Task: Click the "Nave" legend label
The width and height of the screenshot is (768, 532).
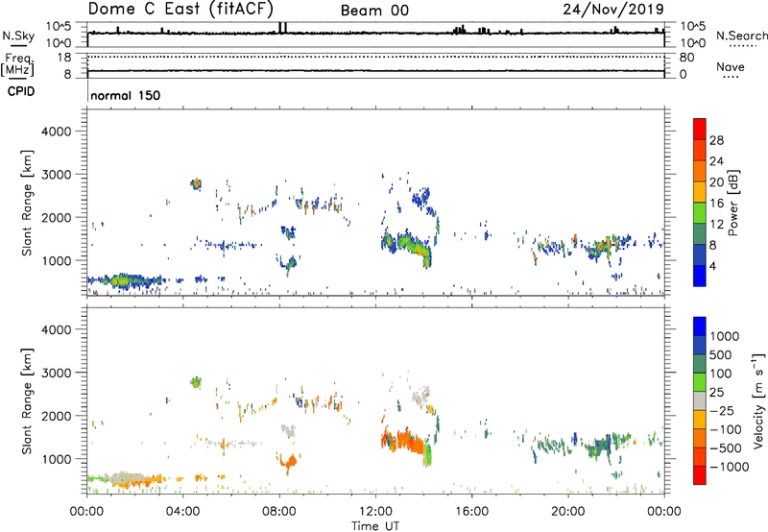Action: pos(731,66)
